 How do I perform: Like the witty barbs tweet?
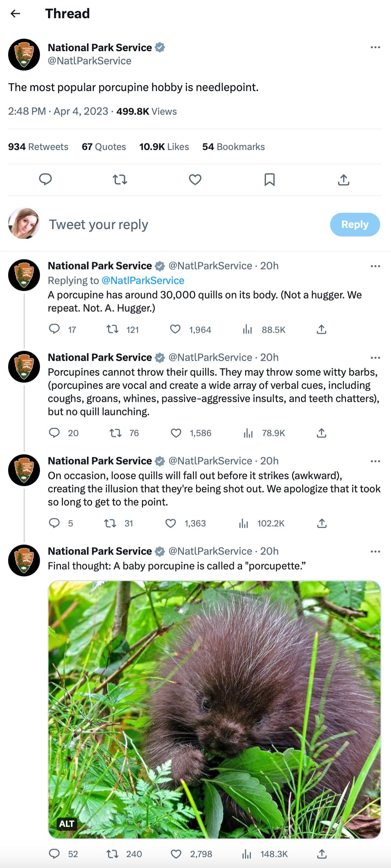coord(176,433)
